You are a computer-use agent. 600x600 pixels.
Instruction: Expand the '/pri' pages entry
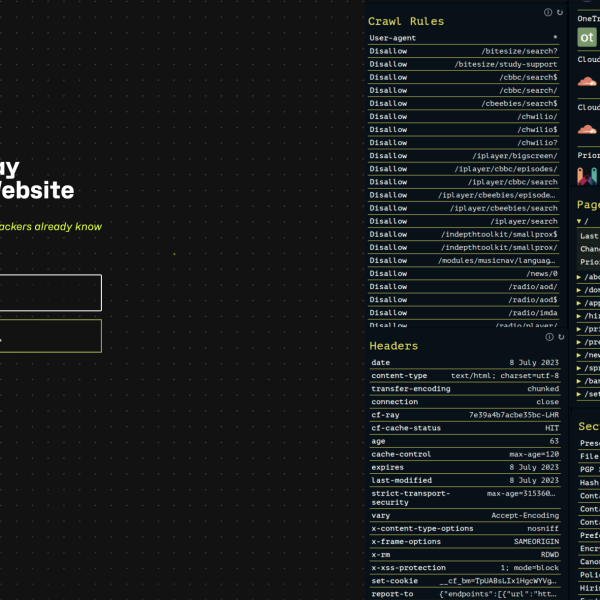(579, 329)
